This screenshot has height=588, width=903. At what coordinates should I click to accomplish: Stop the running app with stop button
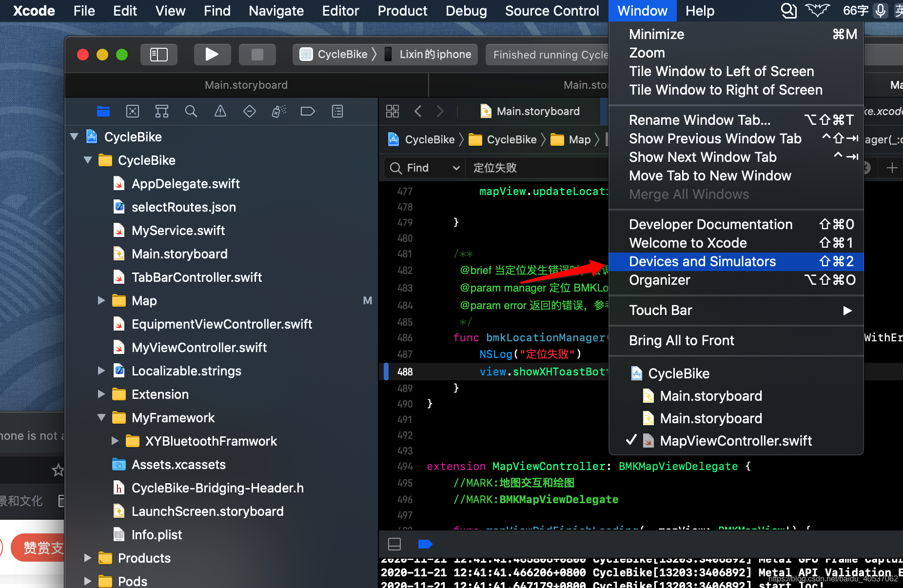tap(257, 54)
